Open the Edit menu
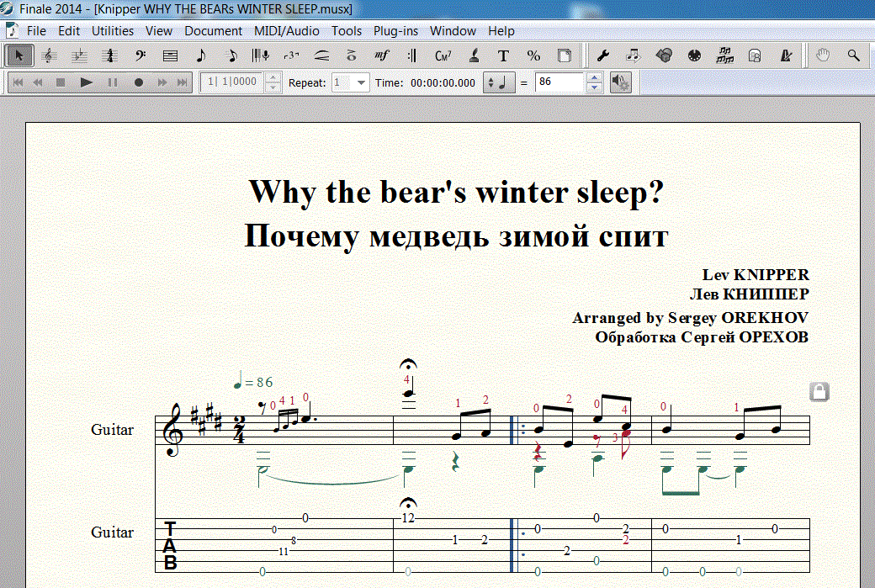Viewport: 875px width, 588px height. [69, 31]
